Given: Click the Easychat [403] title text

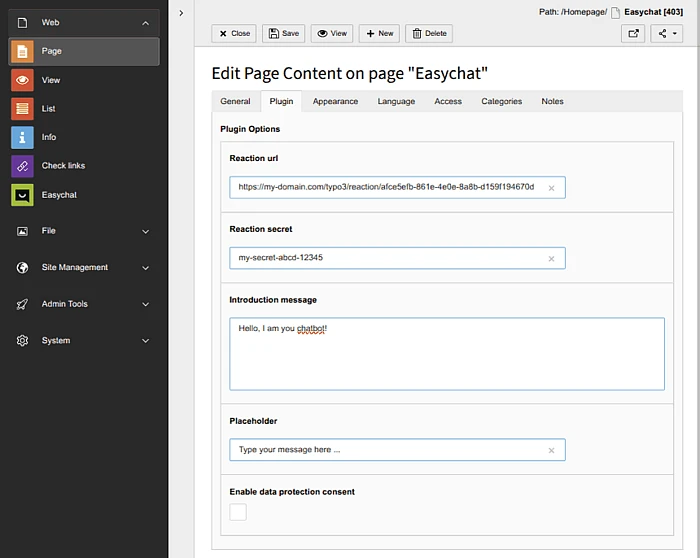Looking at the screenshot, I should coord(654,12).
